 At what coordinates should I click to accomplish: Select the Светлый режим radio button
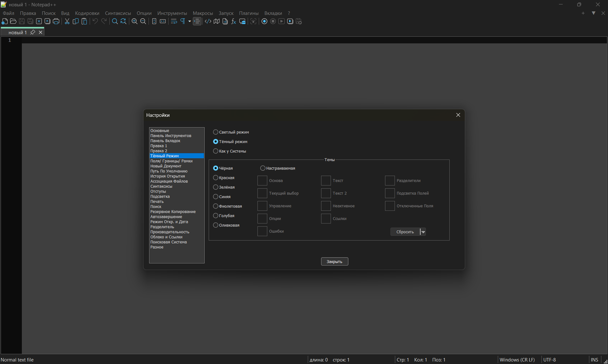[x=216, y=132]
